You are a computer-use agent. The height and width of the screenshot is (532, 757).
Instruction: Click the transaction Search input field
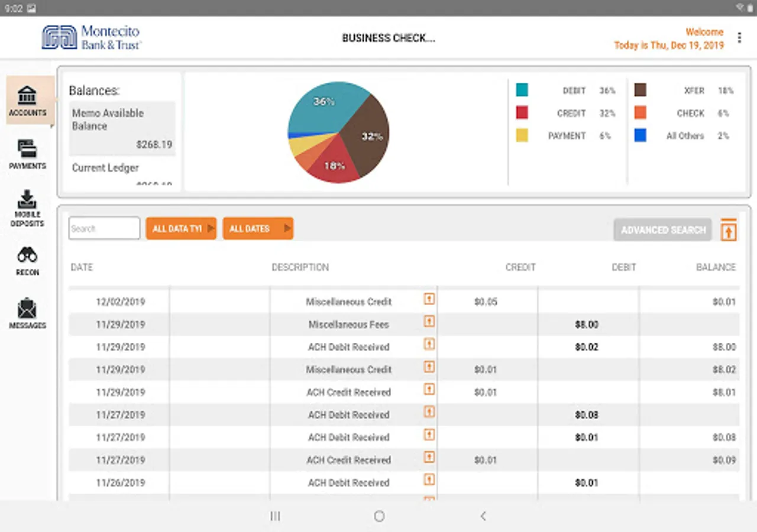[x=104, y=229]
